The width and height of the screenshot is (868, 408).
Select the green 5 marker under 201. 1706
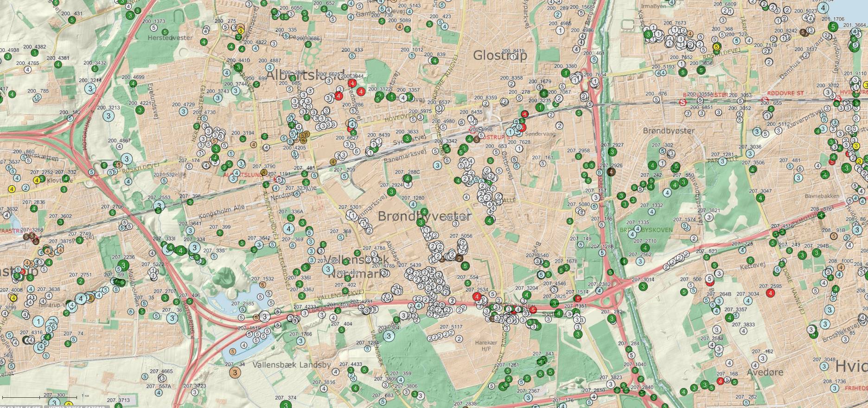pyautogui.click(x=833, y=26)
